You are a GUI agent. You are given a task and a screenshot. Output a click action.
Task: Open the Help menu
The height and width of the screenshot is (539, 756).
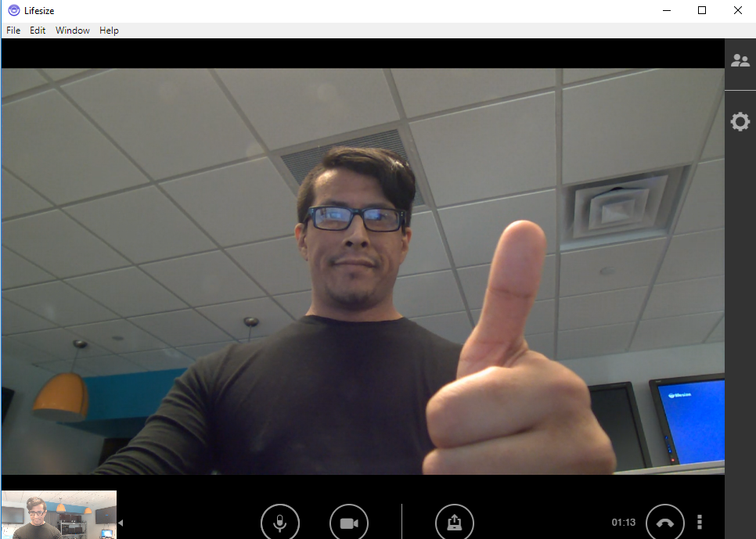tap(109, 30)
